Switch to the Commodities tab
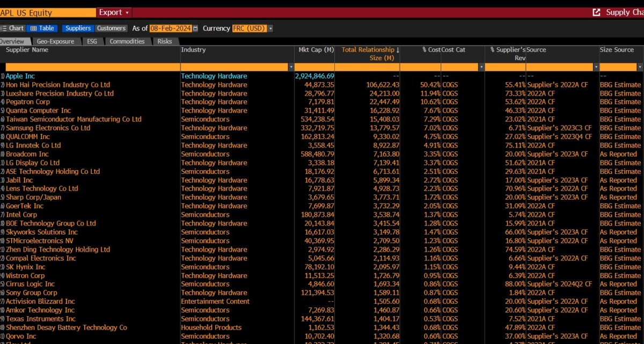 coord(127,41)
